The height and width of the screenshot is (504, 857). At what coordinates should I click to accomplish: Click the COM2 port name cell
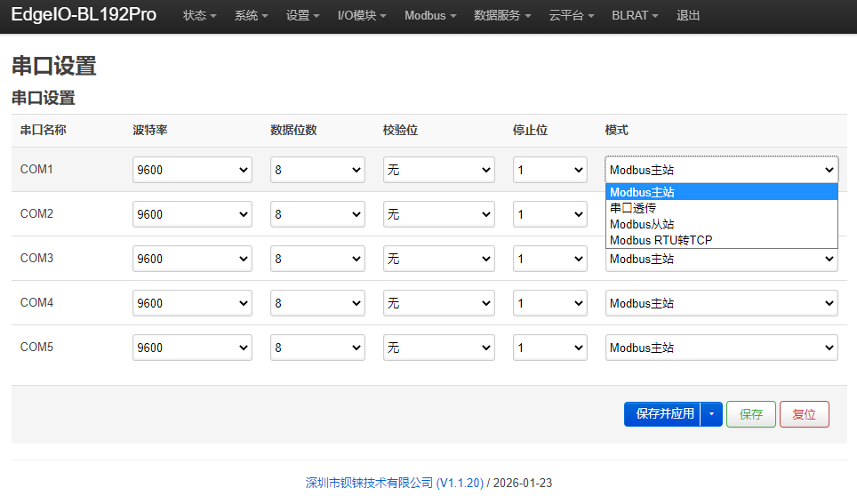point(36,213)
